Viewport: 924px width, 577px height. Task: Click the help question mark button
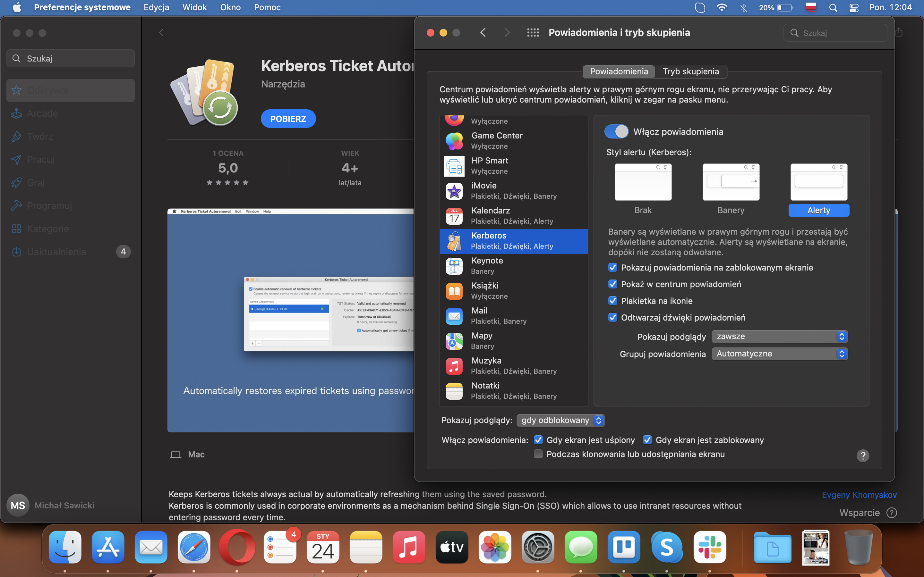[x=862, y=456]
